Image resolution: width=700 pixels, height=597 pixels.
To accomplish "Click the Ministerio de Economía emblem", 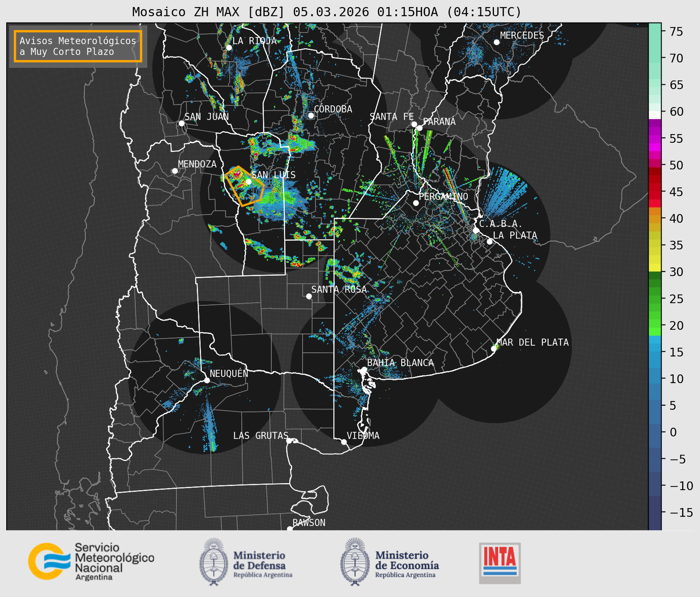I will [x=354, y=562].
